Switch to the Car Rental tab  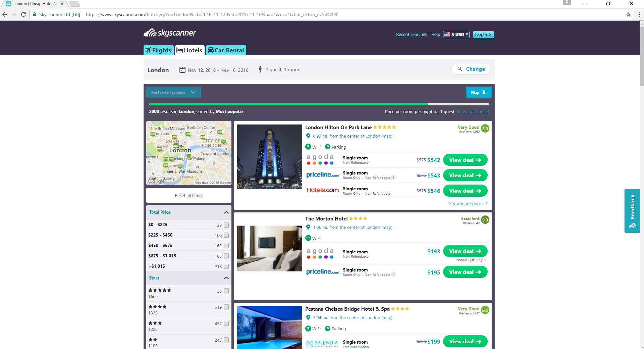[226, 50]
